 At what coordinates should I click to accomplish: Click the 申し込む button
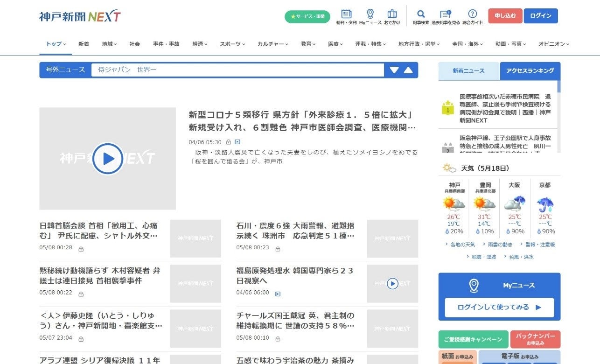(x=505, y=16)
